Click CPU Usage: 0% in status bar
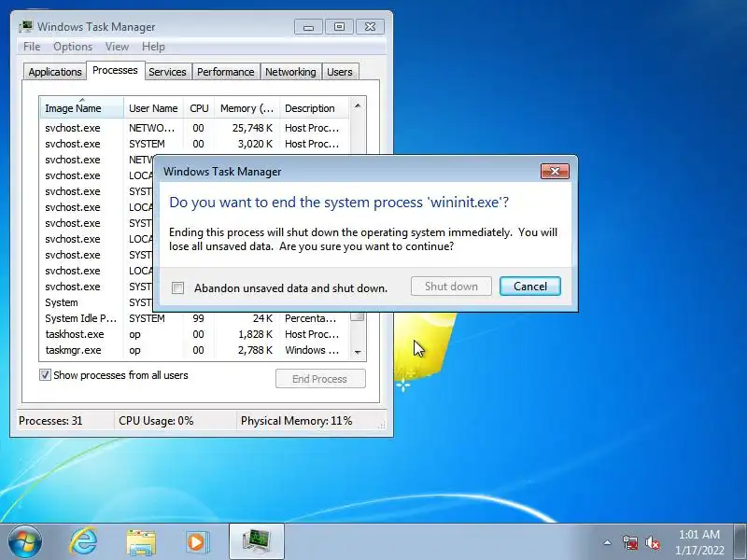 156,421
